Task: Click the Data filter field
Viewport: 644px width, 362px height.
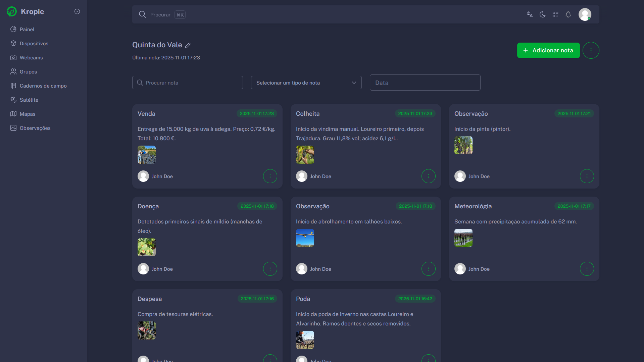Action: (x=425, y=83)
